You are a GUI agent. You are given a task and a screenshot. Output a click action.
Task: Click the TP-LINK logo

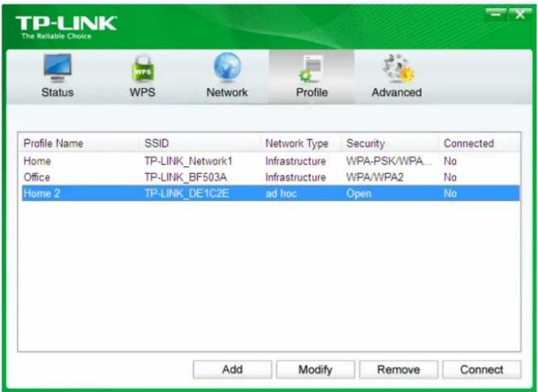(66, 28)
